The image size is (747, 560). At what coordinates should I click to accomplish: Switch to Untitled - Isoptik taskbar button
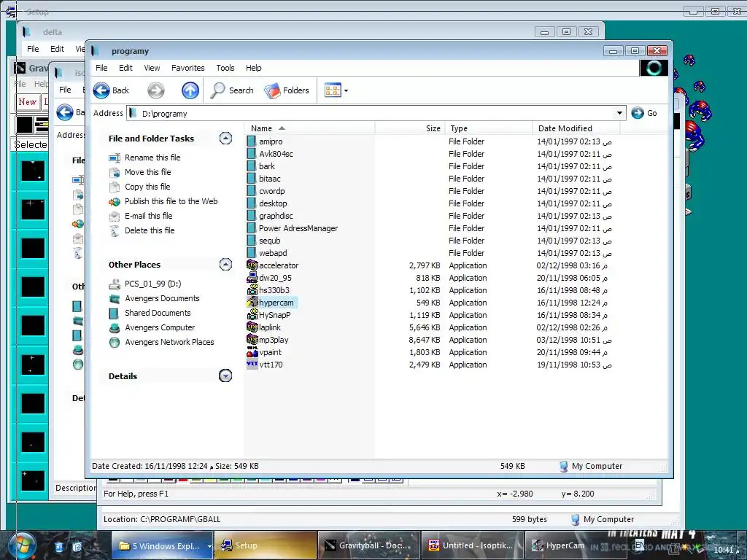(x=472, y=545)
